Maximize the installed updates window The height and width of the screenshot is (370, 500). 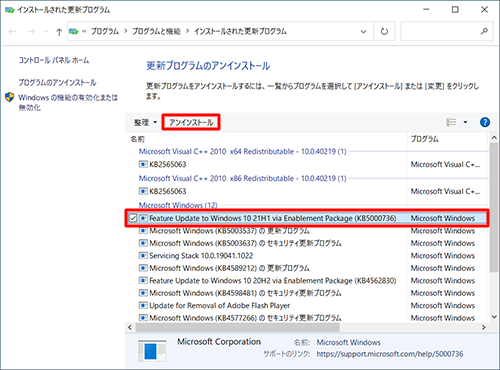(455, 10)
